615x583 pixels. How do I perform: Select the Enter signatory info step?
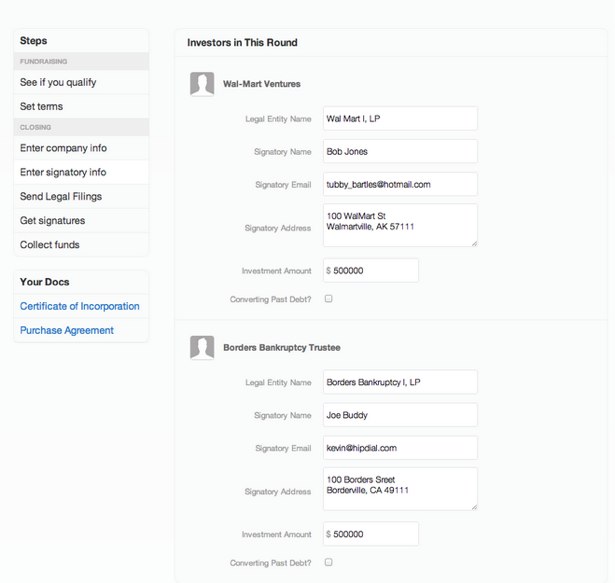point(63,172)
